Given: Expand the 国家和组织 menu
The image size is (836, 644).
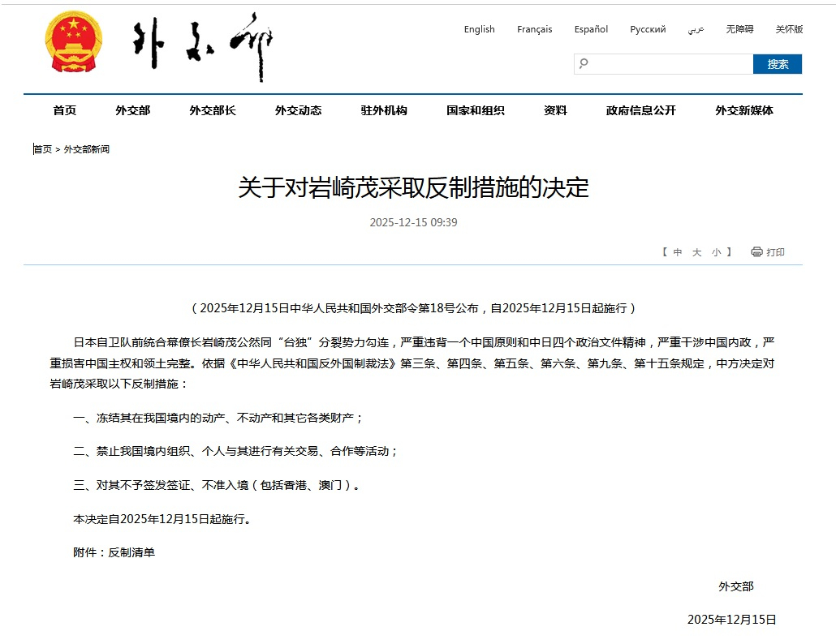Looking at the screenshot, I should click(x=476, y=110).
